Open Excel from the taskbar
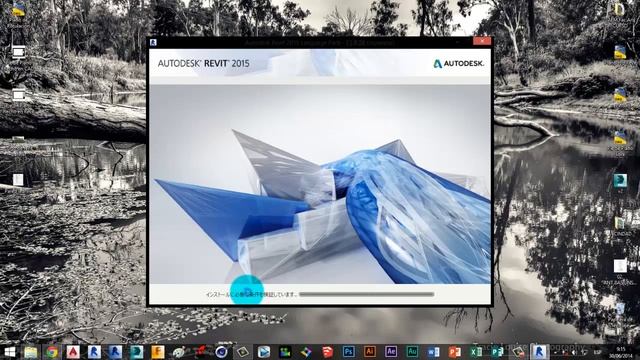640x360 pixels. point(476,351)
